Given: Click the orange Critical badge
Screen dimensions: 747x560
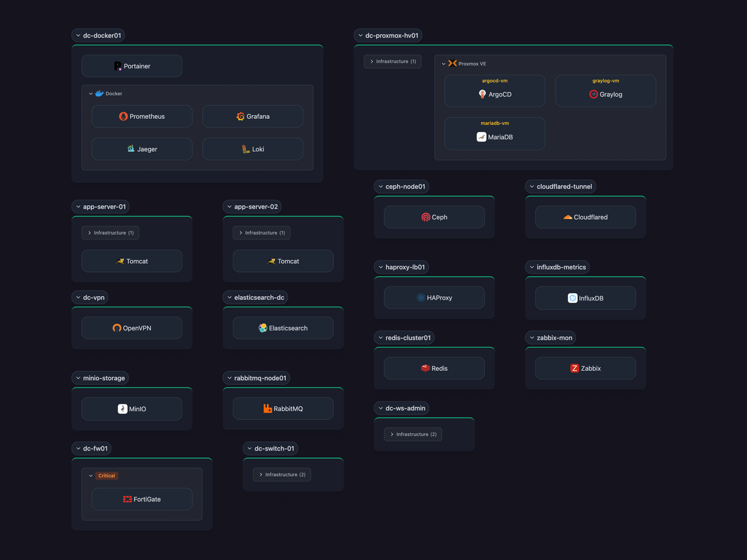Looking at the screenshot, I should [x=106, y=476].
